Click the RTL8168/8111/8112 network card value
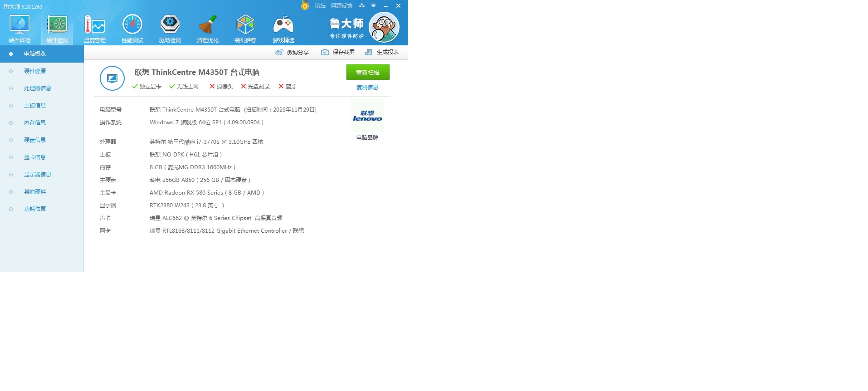This screenshot has width=868, height=391. (227, 231)
